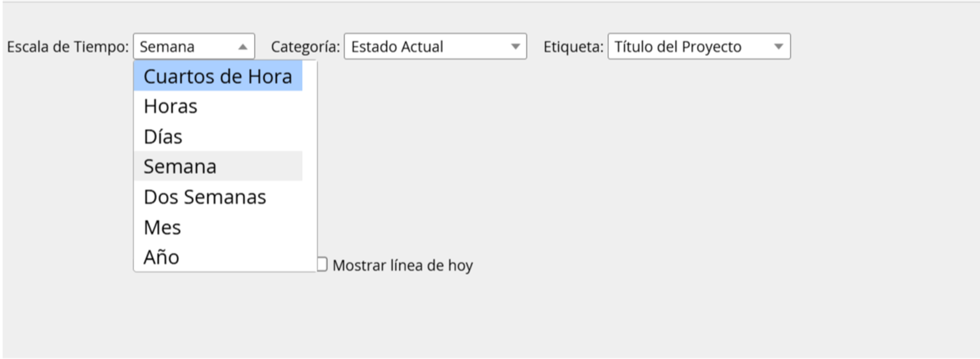Image resolution: width=980 pixels, height=359 pixels.
Task: Click the 'Mostrar línea de hoy' label text
Action: tap(403, 266)
